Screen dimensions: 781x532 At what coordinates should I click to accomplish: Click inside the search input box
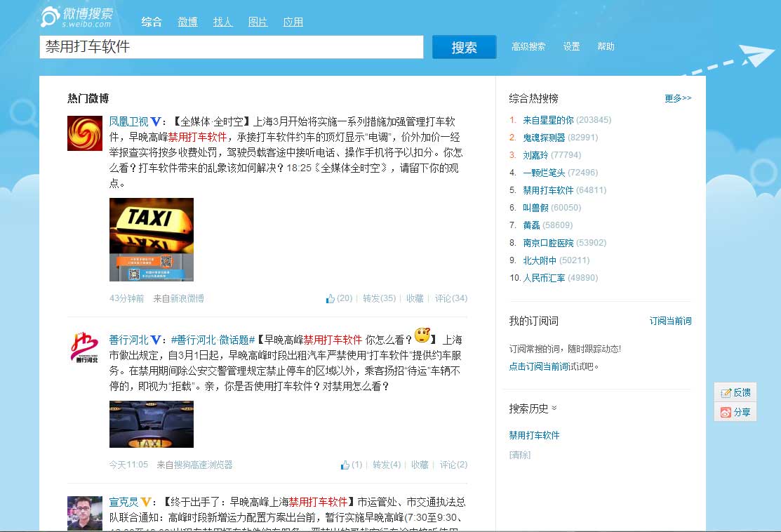232,47
